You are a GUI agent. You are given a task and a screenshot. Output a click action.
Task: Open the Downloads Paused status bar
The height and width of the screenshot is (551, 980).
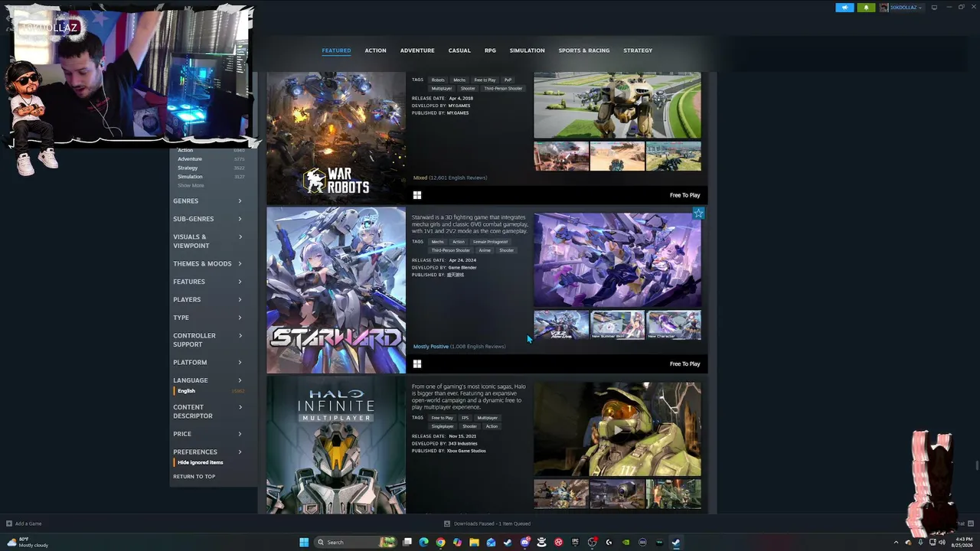click(x=488, y=523)
